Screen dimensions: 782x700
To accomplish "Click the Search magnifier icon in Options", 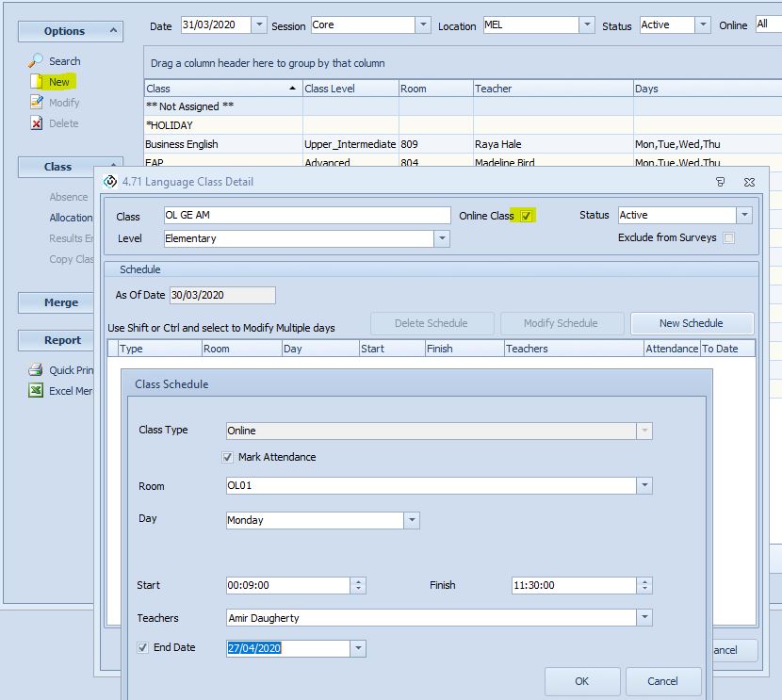I will [36, 61].
